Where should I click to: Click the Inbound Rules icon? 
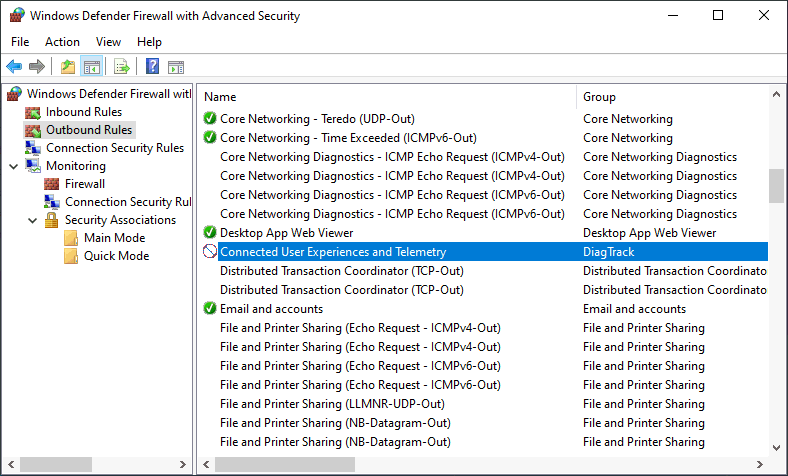coord(33,112)
